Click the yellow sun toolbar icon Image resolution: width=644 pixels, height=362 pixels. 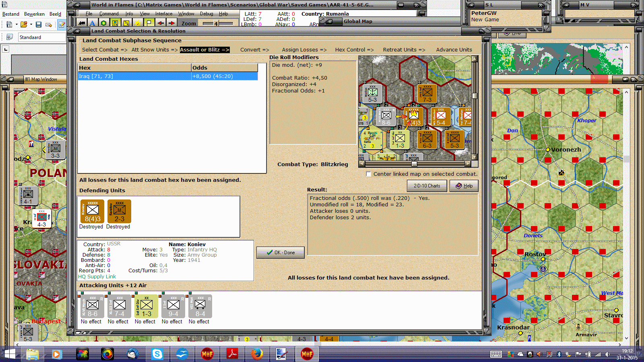click(138, 23)
